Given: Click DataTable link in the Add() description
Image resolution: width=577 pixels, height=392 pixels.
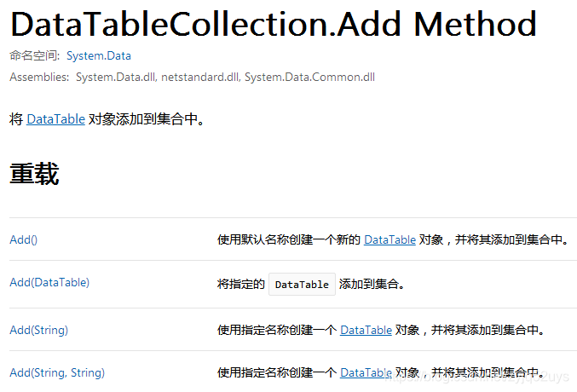Looking at the screenshot, I should click(389, 240).
